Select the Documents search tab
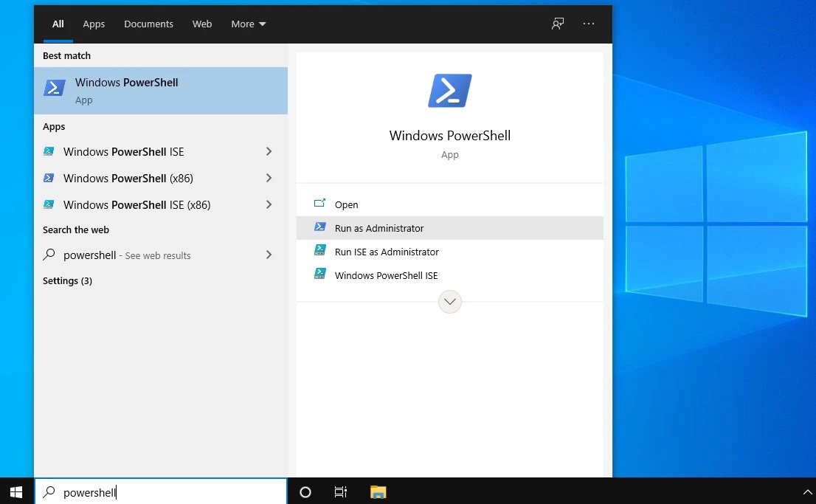Viewport: 816px width, 504px height. [148, 24]
